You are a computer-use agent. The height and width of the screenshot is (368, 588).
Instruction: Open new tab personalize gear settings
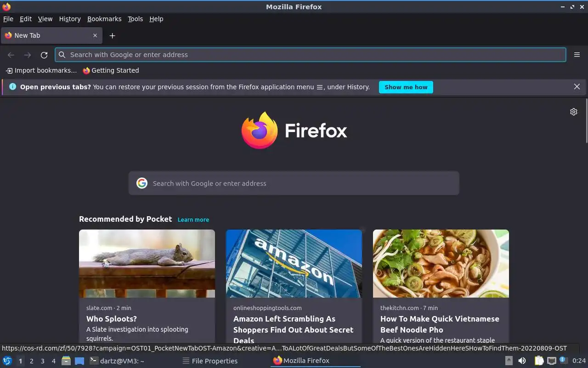[574, 112]
